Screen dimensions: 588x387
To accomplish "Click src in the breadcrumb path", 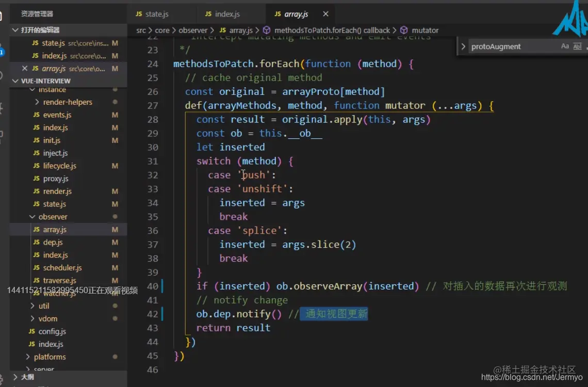I will (141, 30).
